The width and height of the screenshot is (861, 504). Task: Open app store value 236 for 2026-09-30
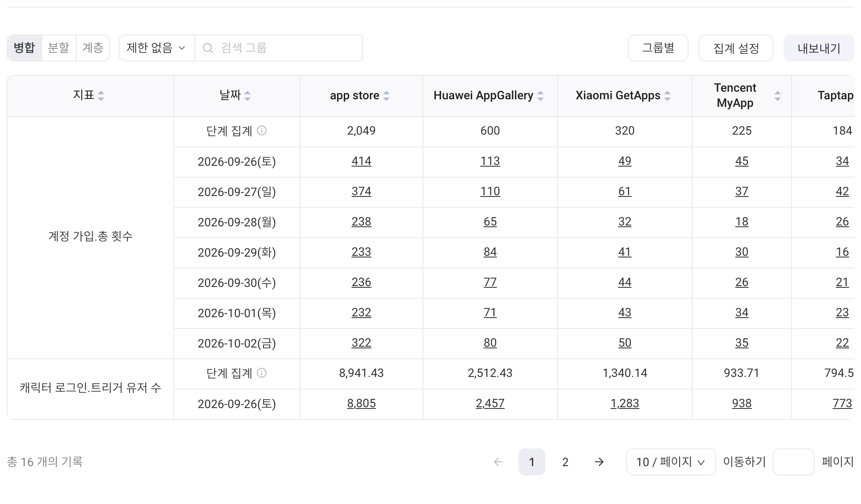pyautogui.click(x=361, y=282)
